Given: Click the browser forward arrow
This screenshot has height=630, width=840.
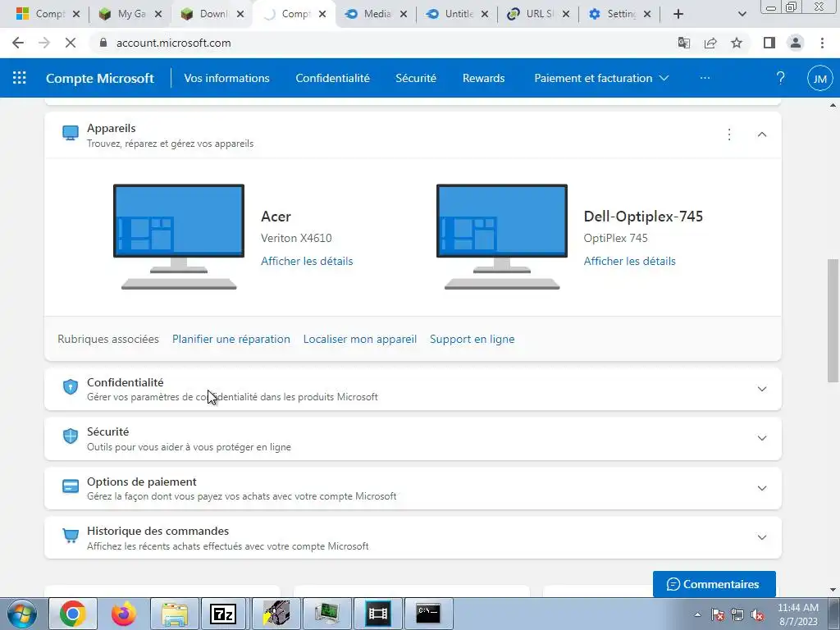Looking at the screenshot, I should pos(44,43).
